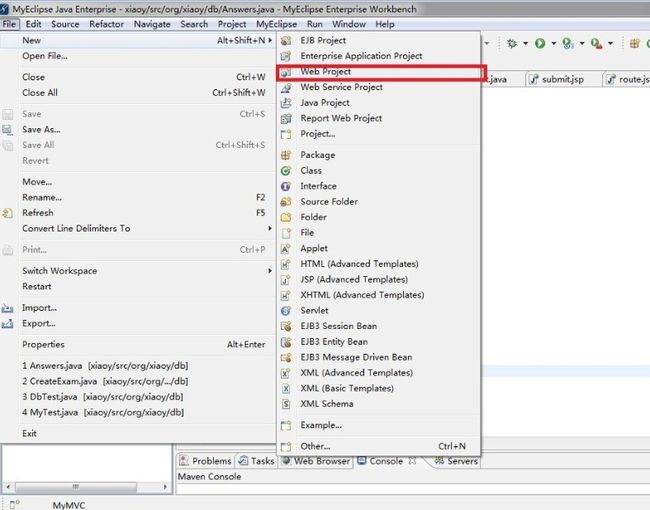This screenshot has width=650, height=510.
Task: Choose Report Web Project
Action: pos(379,118)
